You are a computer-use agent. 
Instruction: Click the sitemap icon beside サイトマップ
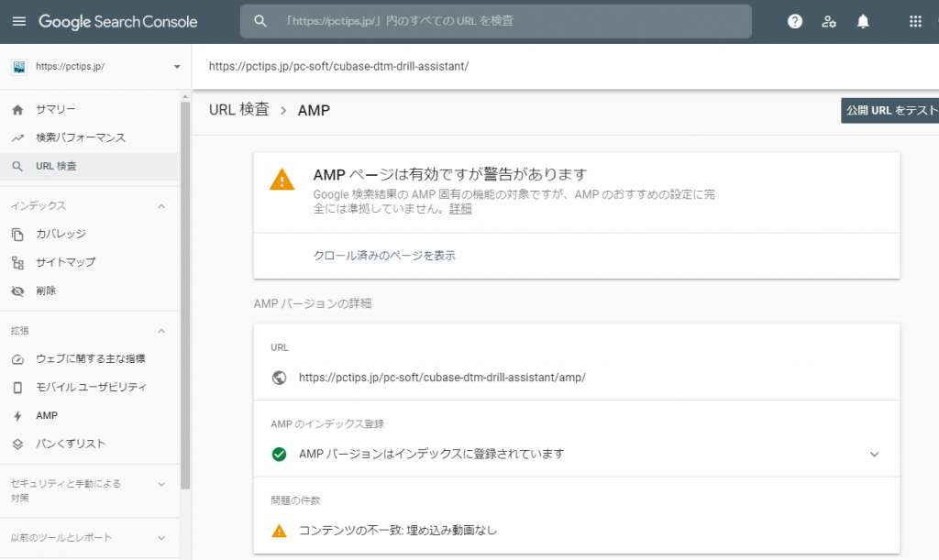(18, 262)
